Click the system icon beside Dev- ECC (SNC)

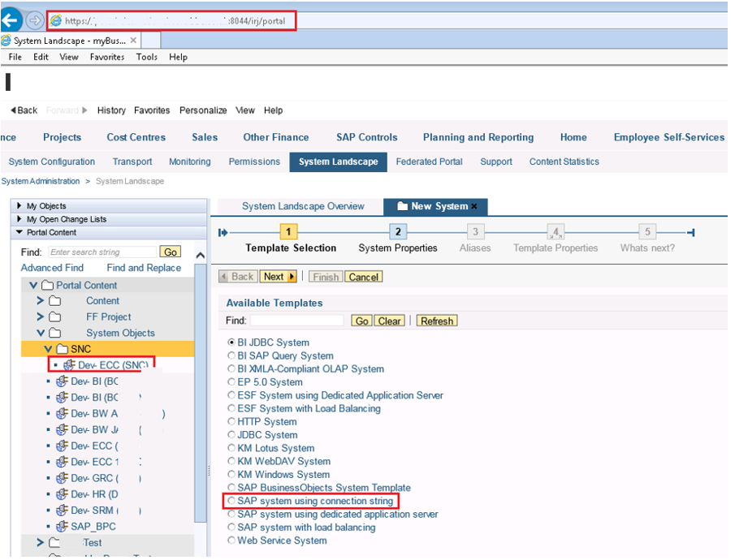69,365
